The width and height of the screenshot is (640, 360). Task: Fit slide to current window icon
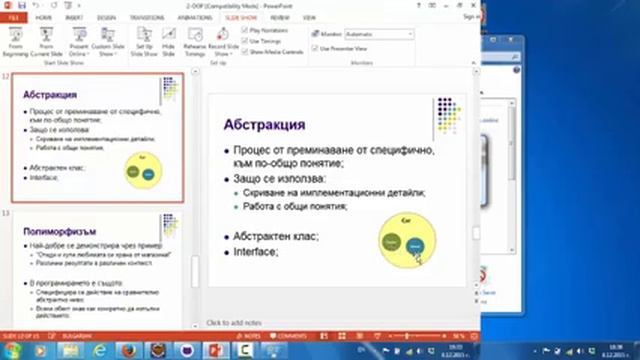point(474,336)
